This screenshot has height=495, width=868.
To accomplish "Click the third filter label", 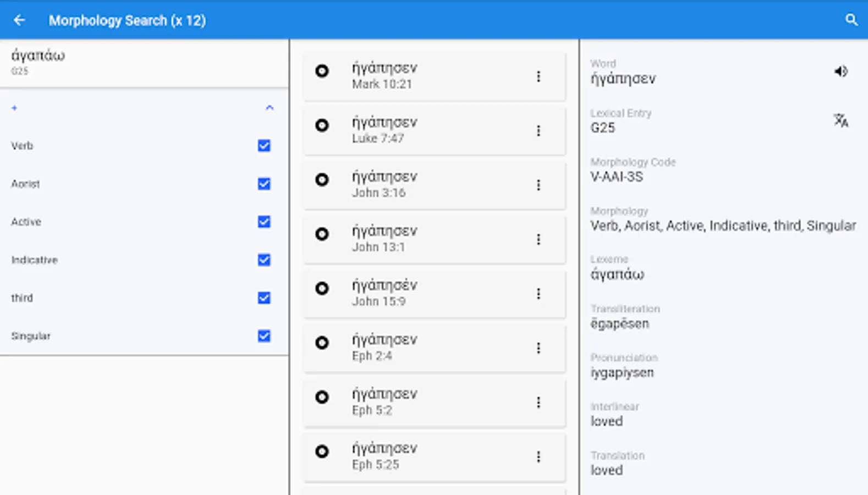I will 22,298.
